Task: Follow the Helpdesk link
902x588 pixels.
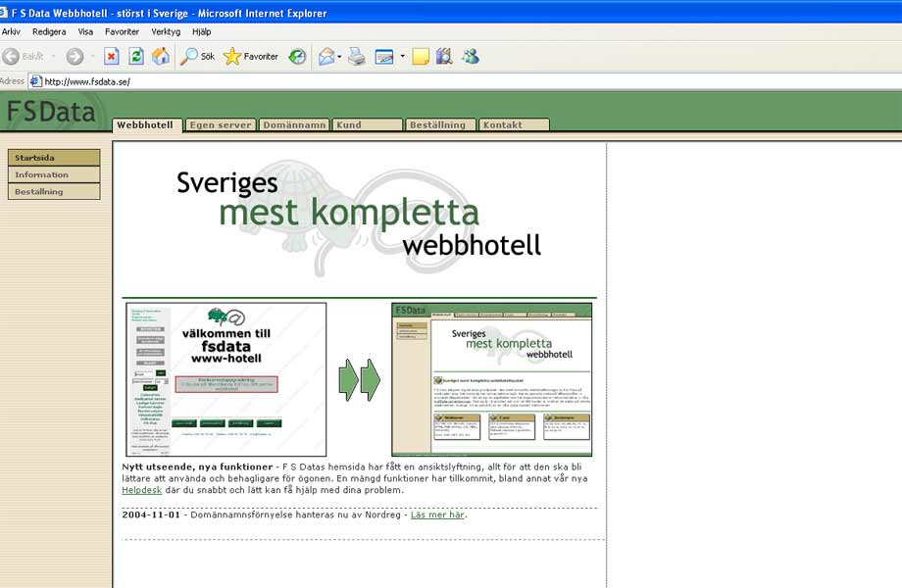Action: click(x=141, y=490)
